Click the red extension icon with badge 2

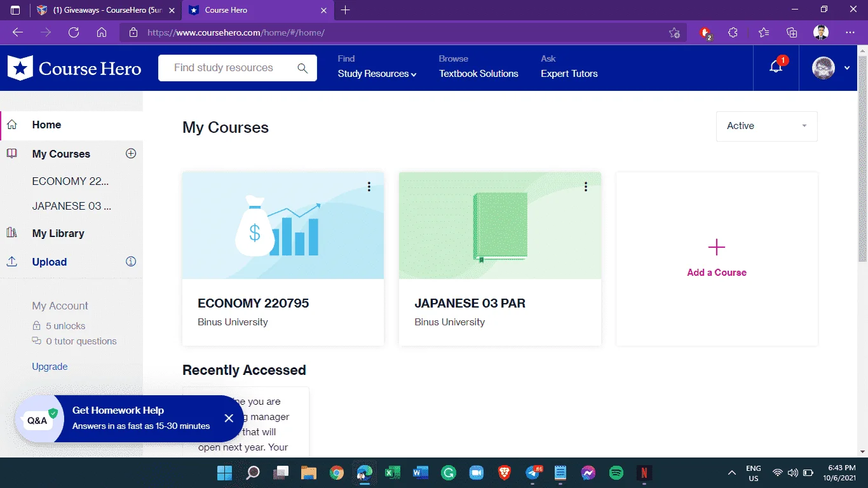pos(705,33)
